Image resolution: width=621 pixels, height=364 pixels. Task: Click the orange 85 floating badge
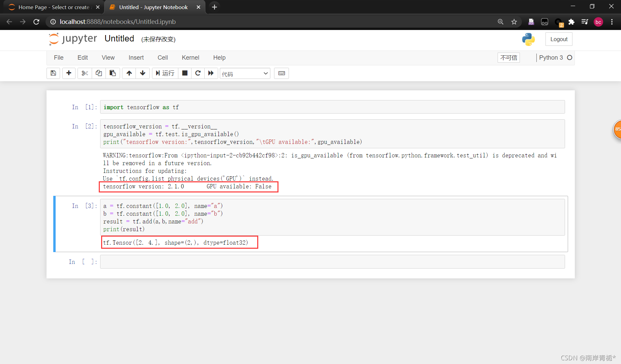click(617, 129)
